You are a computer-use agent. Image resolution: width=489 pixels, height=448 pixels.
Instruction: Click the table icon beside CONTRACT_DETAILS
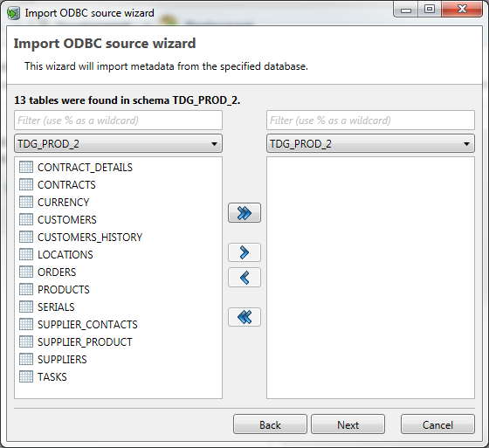point(26,167)
